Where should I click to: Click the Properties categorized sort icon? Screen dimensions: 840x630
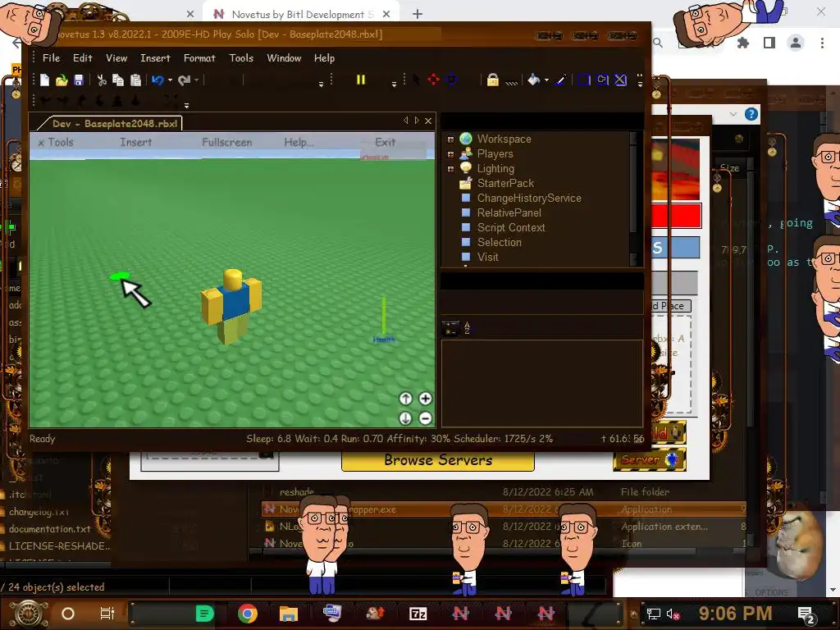click(x=450, y=328)
